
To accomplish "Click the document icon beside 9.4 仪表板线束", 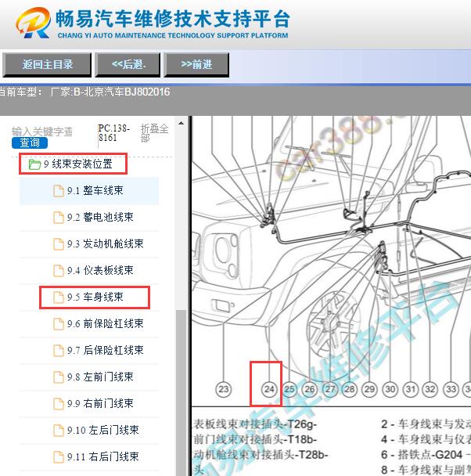I will (x=58, y=271).
